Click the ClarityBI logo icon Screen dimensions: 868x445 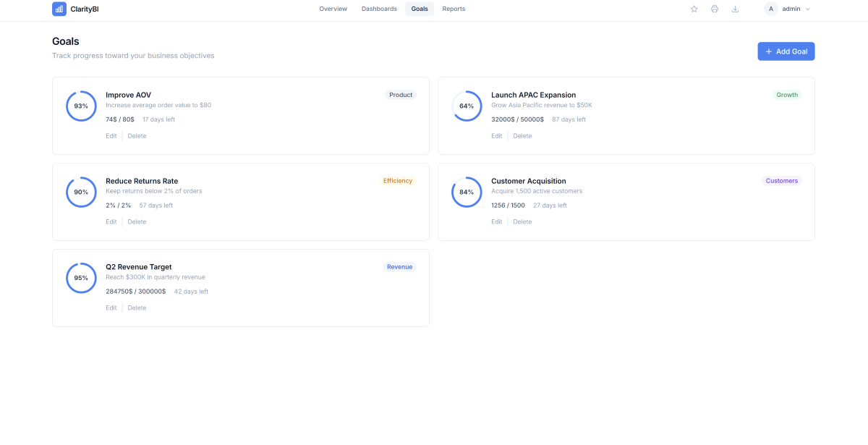pos(59,9)
